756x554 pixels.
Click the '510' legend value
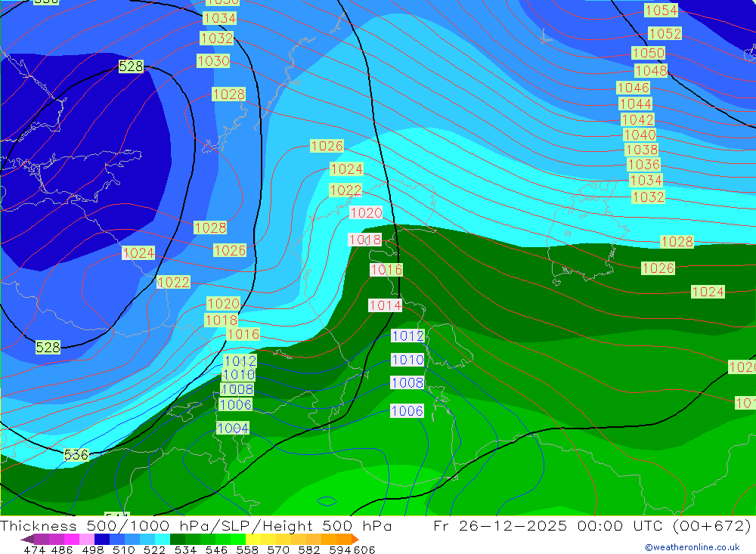click(x=124, y=549)
